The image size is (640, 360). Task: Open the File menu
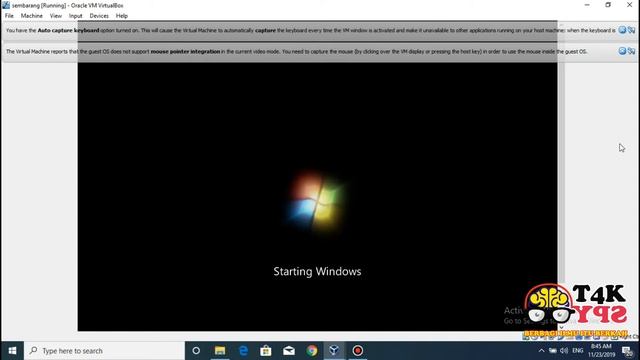pyautogui.click(x=9, y=16)
